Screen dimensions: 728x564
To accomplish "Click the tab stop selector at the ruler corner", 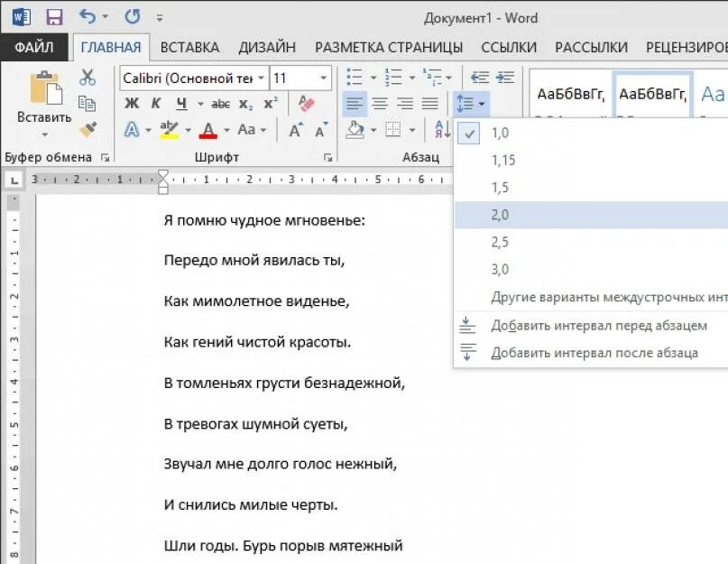I will tap(14, 180).
